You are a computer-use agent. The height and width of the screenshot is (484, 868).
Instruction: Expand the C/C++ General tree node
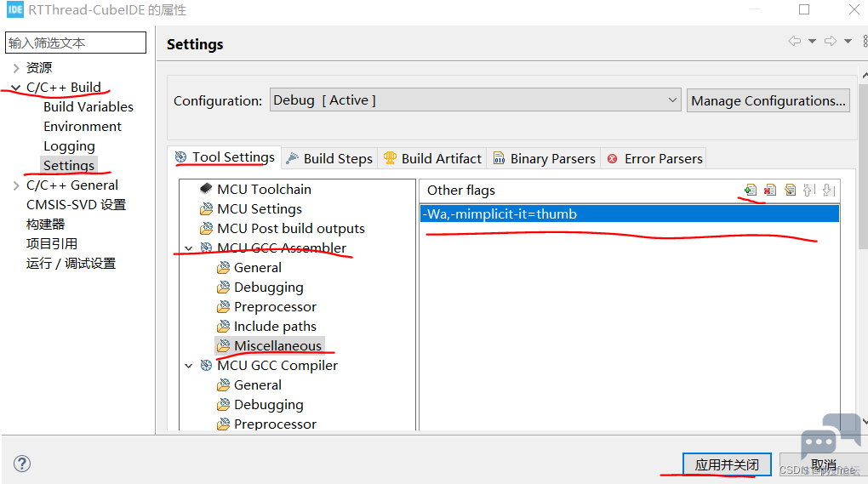[x=16, y=185]
